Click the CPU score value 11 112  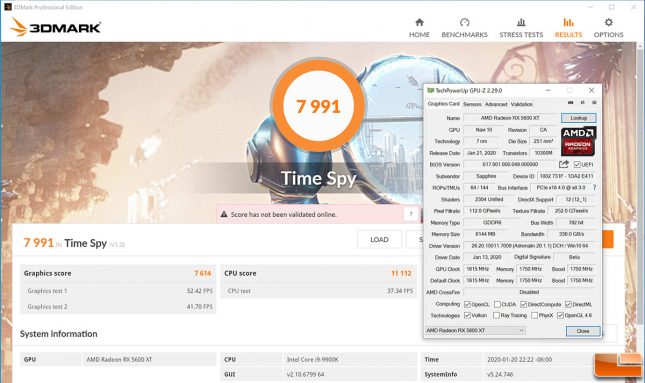tap(401, 273)
